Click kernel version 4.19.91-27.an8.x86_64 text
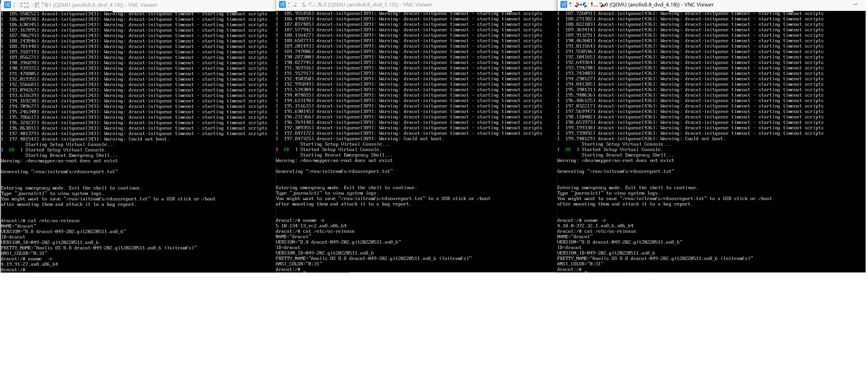The height and width of the screenshot is (375, 868). [29, 264]
